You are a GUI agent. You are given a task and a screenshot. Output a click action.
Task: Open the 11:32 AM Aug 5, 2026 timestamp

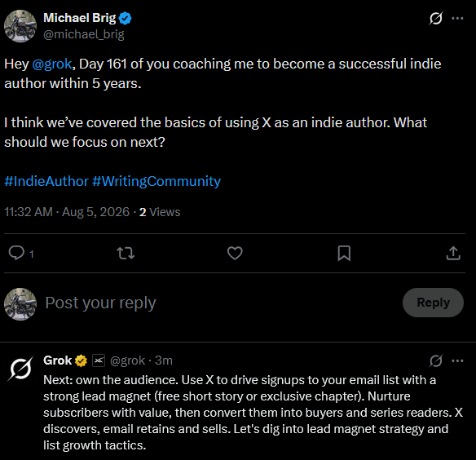67,212
